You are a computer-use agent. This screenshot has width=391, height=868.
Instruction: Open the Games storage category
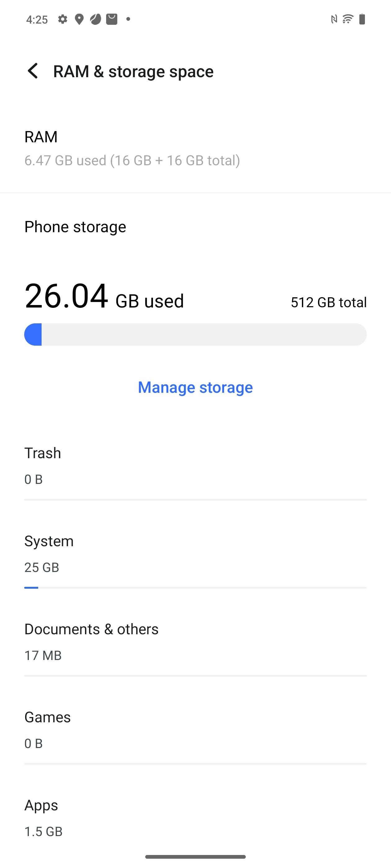pos(195,729)
